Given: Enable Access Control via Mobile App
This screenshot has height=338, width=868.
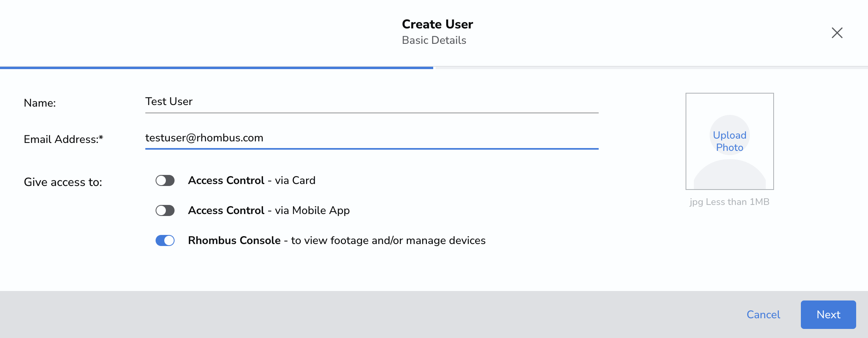Looking at the screenshot, I should (x=165, y=210).
